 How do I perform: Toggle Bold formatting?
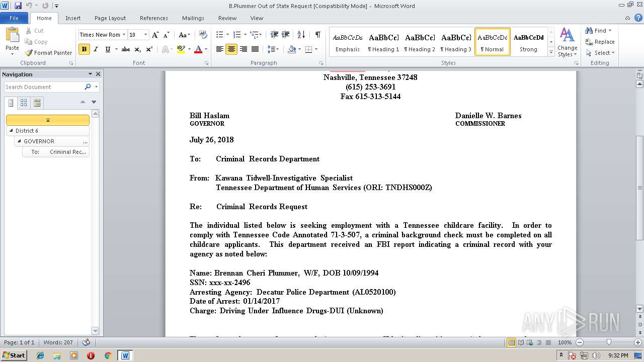[84, 49]
